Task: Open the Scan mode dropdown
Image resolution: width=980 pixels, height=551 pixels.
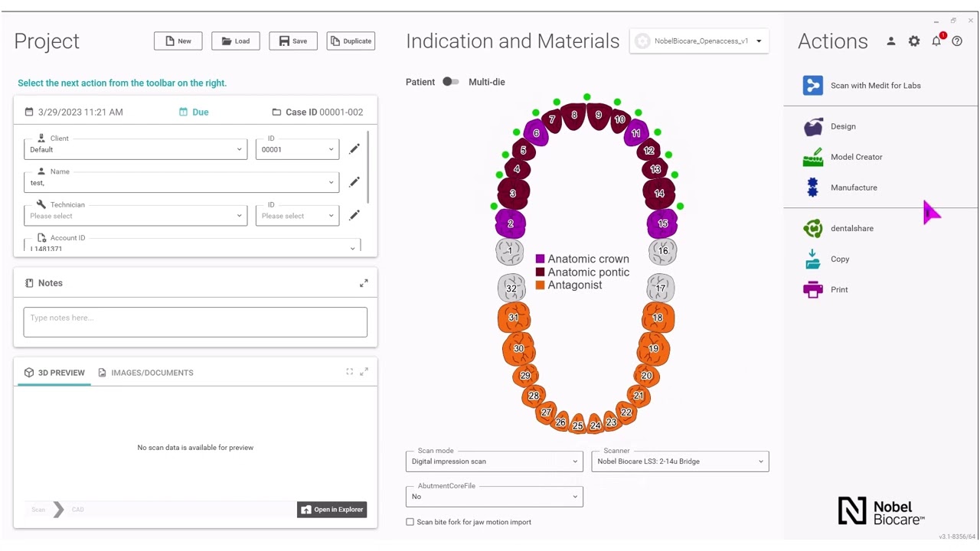Action: tap(494, 461)
